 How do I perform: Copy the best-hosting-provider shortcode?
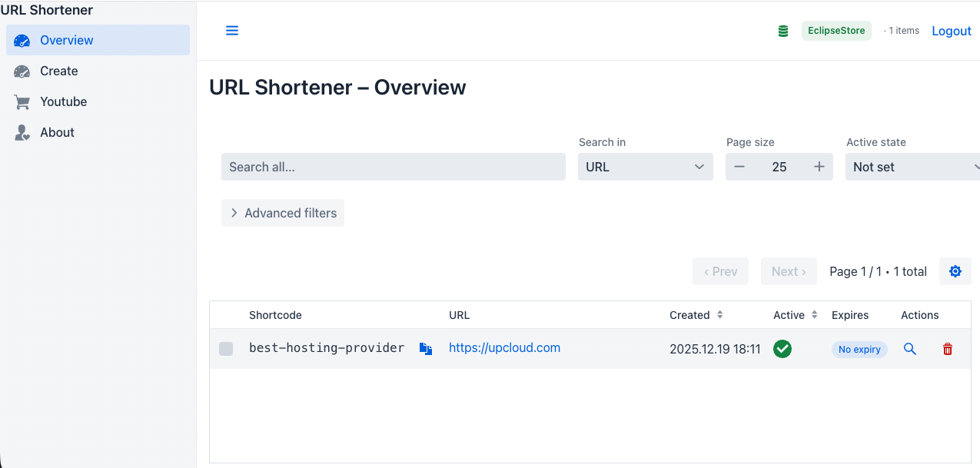[x=426, y=349]
